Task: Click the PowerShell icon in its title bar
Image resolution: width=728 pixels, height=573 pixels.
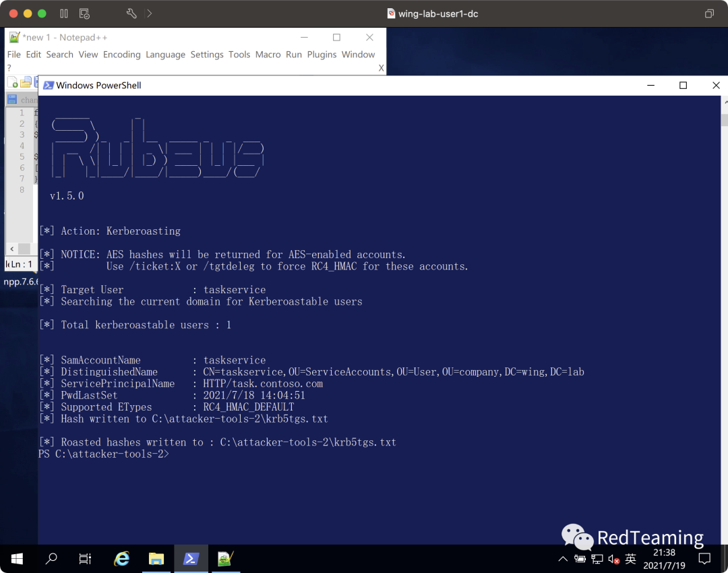Action: pos(49,86)
